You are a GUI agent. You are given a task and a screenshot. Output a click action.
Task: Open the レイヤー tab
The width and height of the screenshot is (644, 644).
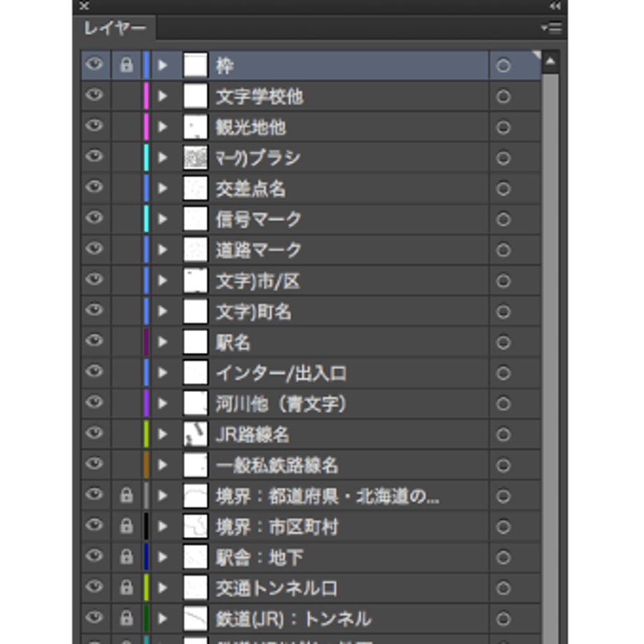click(115, 28)
